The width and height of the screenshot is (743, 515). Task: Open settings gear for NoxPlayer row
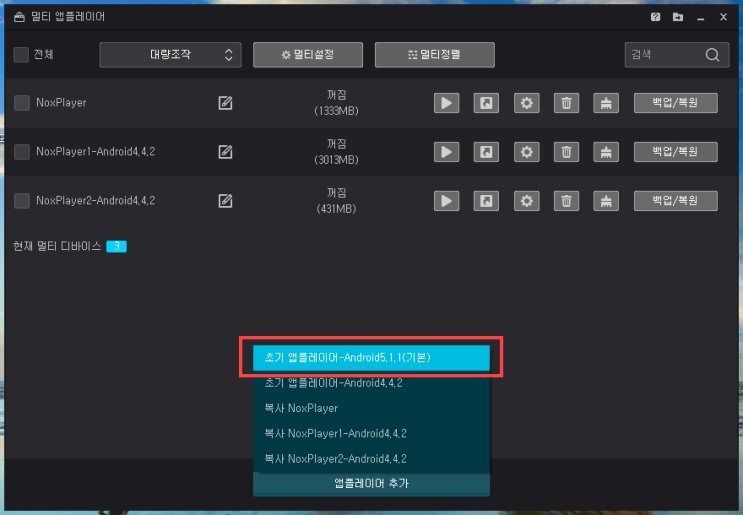526,103
